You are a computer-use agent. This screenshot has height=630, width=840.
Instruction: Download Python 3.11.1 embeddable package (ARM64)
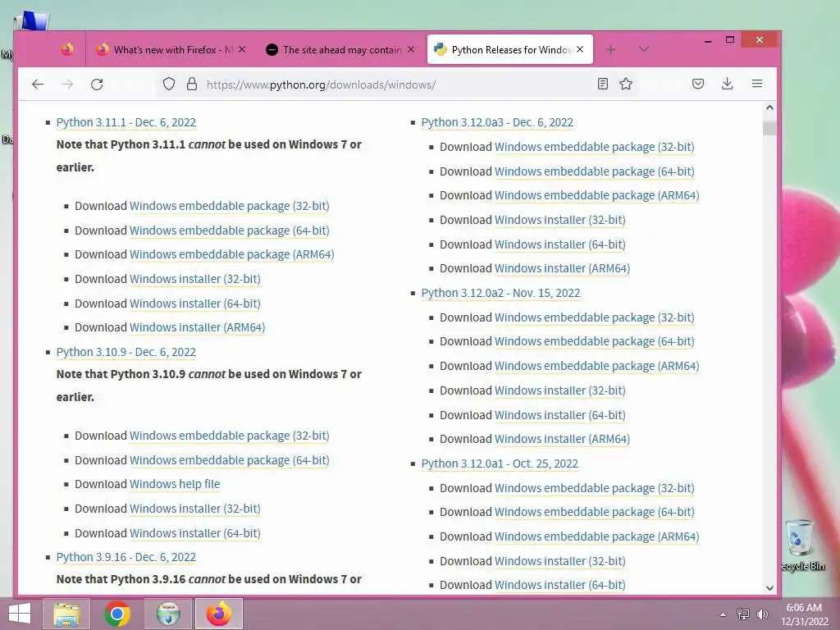232,254
